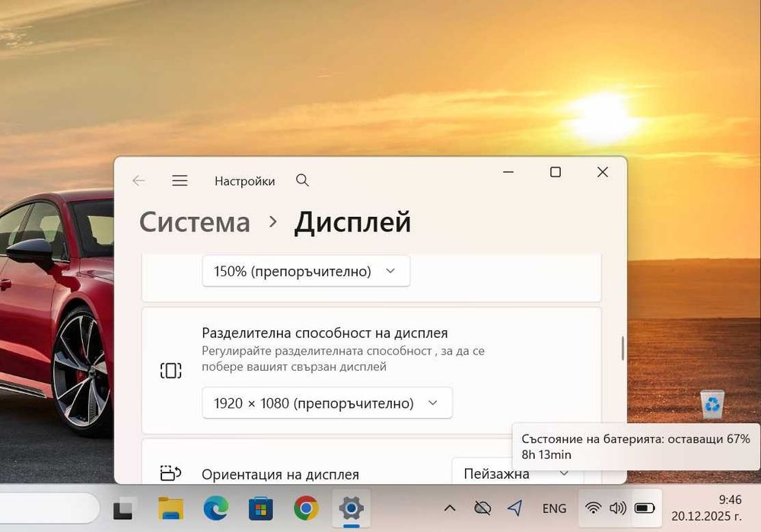The width and height of the screenshot is (761, 532).
Task: Go back with the Settings back arrow
Action: [139, 180]
